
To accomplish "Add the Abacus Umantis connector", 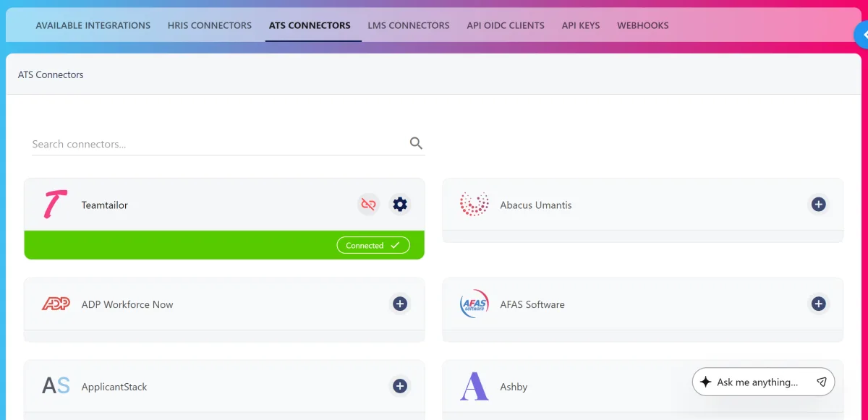I will 818,205.
